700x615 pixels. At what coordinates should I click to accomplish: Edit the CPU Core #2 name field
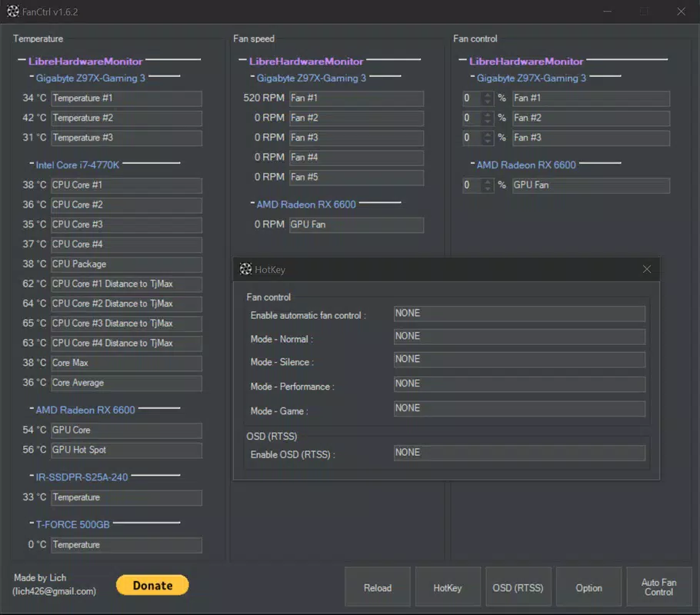126,205
